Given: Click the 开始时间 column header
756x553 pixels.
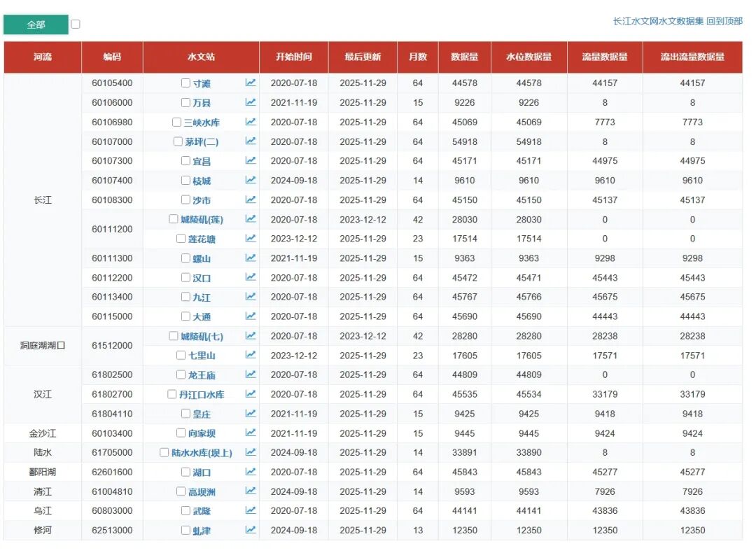Looking at the screenshot, I should coord(293,57).
